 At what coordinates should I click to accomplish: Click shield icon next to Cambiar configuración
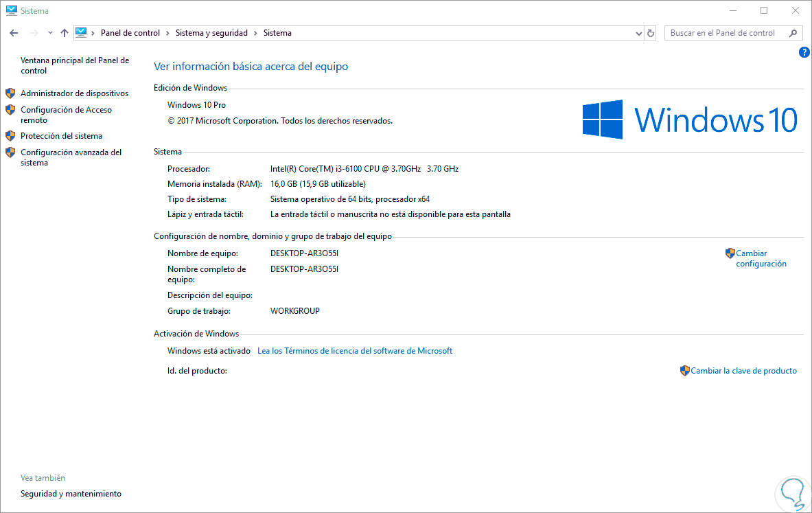tap(730, 253)
